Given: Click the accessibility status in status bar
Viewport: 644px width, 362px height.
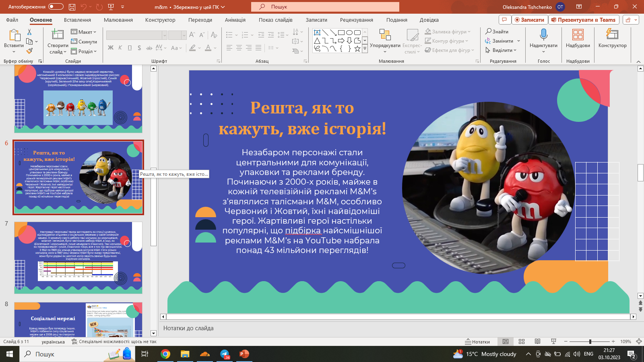Looking at the screenshot, I should coord(114,341).
